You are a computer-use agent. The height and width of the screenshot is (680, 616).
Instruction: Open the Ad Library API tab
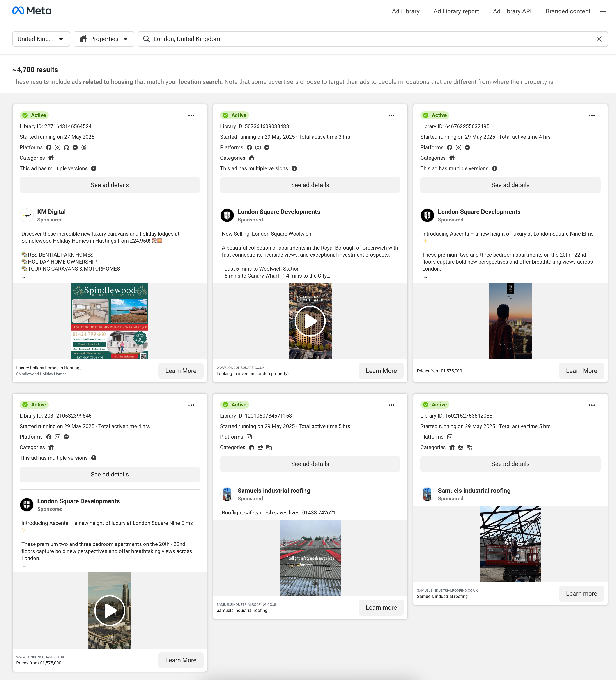pyautogui.click(x=512, y=11)
